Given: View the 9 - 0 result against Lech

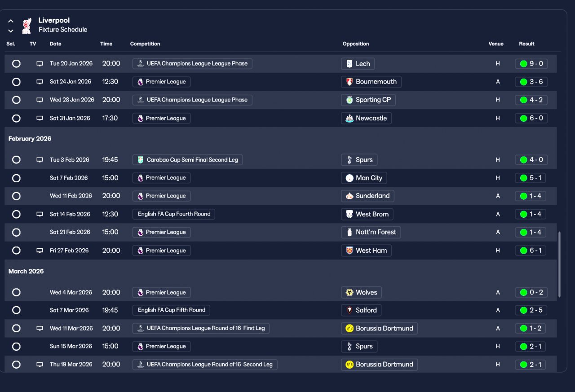Looking at the screenshot, I should pos(531,64).
